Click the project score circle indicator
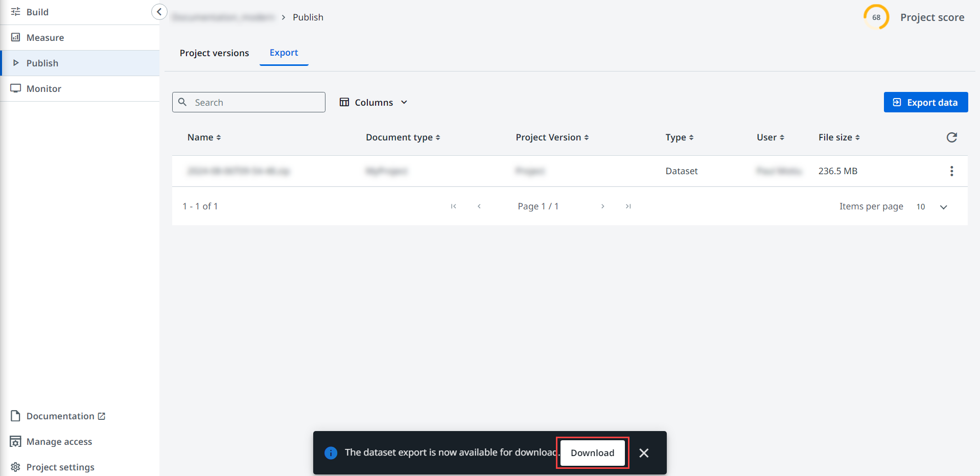The width and height of the screenshot is (980, 476). (876, 17)
